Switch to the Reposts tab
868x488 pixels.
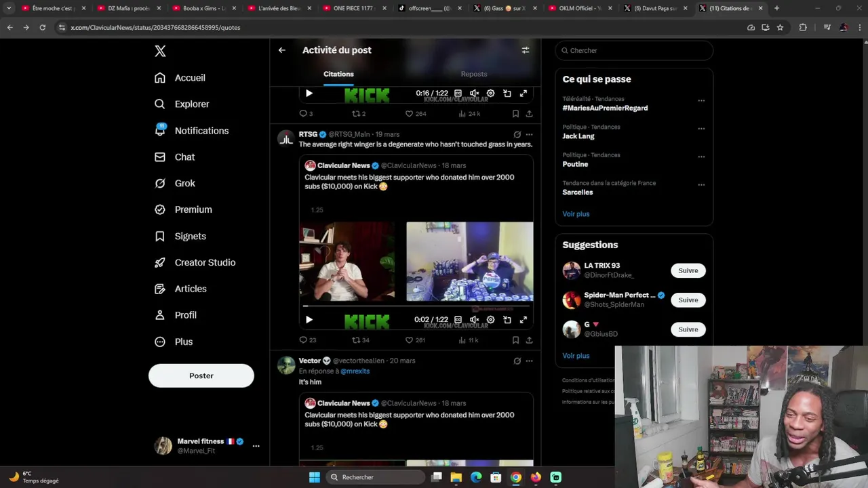click(473, 74)
